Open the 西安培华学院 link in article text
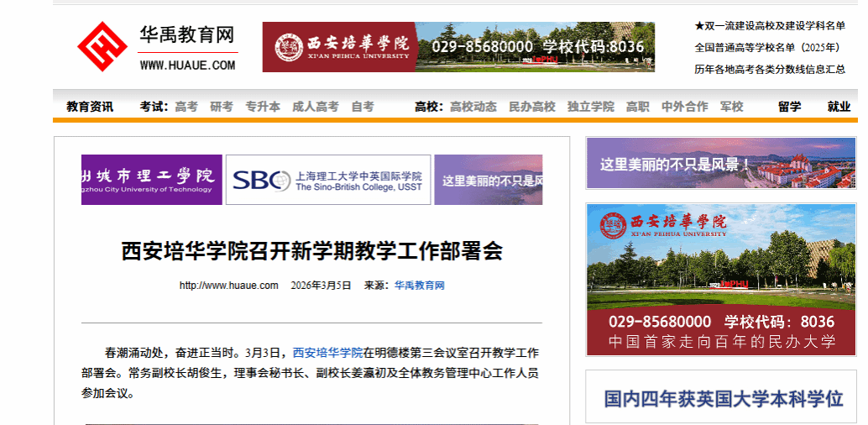The height and width of the screenshot is (425, 868). 327,353
